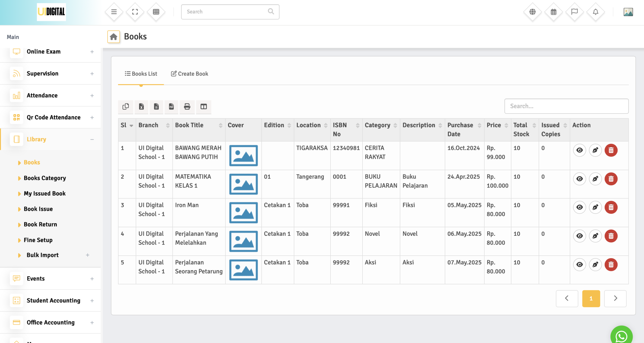Screen dimensions: 644x343
Task: Click the print table icon
Action: click(187, 107)
